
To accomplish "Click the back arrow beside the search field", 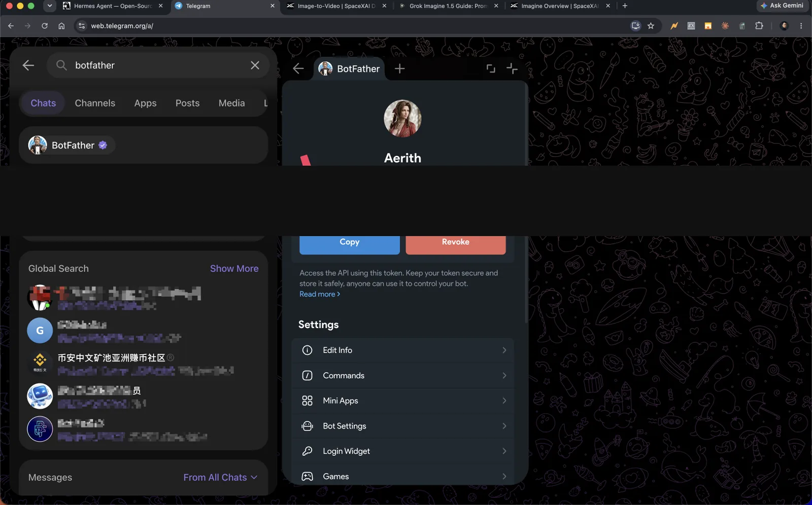I will tap(28, 65).
